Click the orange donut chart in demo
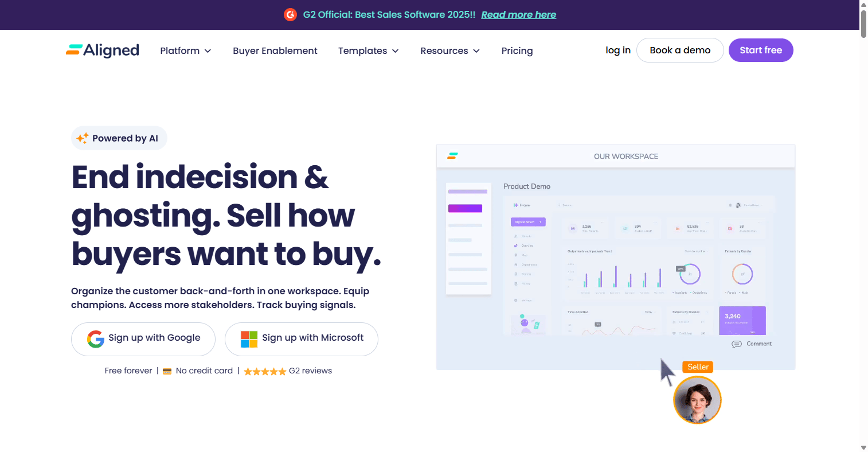This screenshot has width=868, height=452. click(742, 274)
